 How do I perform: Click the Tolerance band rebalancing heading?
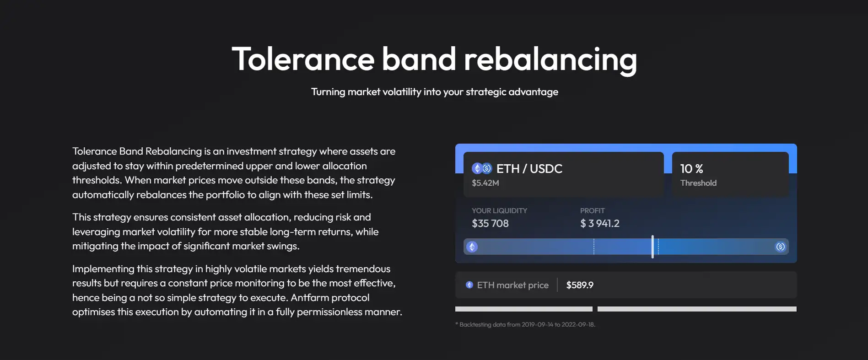click(x=434, y=59)
